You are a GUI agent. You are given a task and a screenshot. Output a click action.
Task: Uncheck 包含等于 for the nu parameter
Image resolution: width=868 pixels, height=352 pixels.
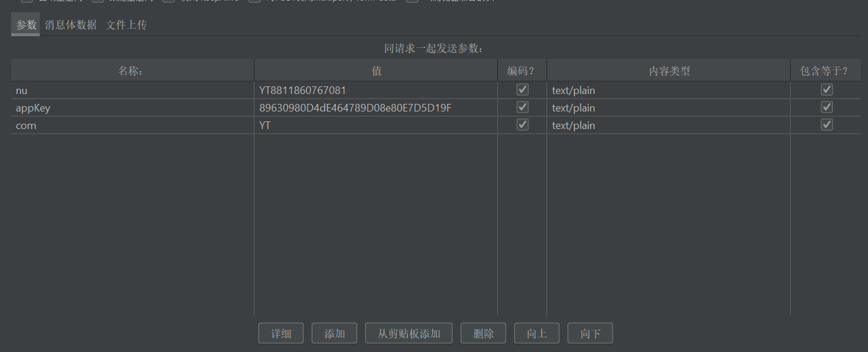coord(827,89)
